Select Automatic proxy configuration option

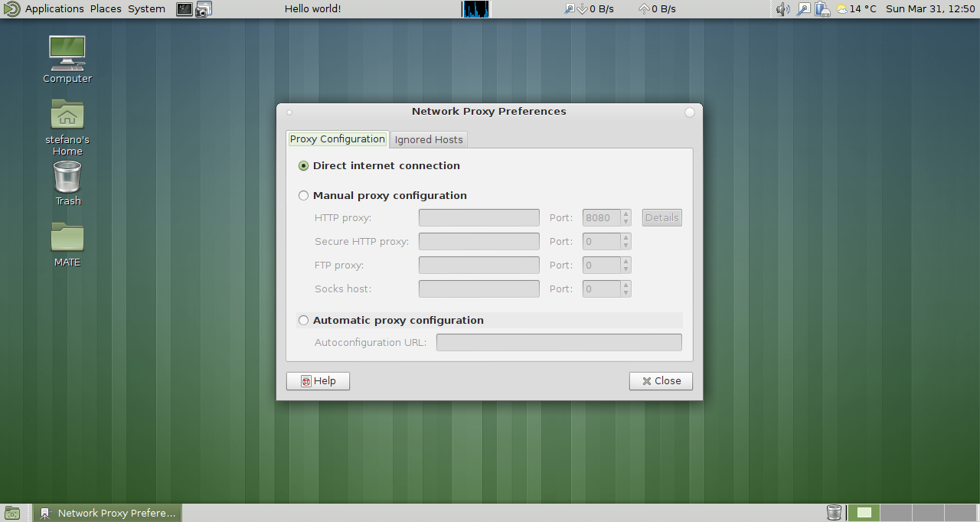[390, 320]
